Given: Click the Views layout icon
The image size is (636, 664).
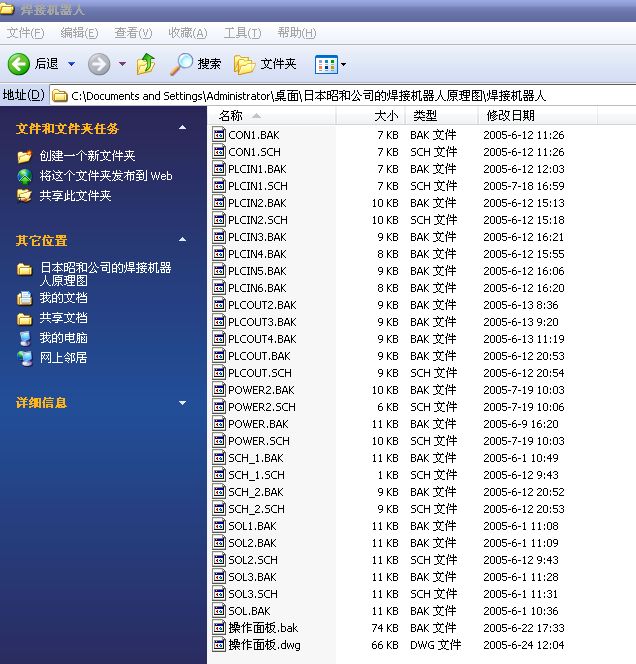Looking at the screenshot, I should (326, 64).
